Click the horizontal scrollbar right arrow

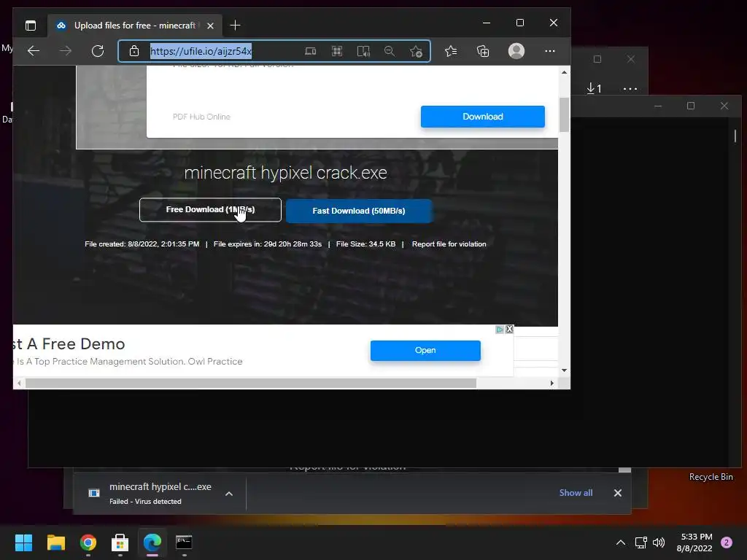551,384
